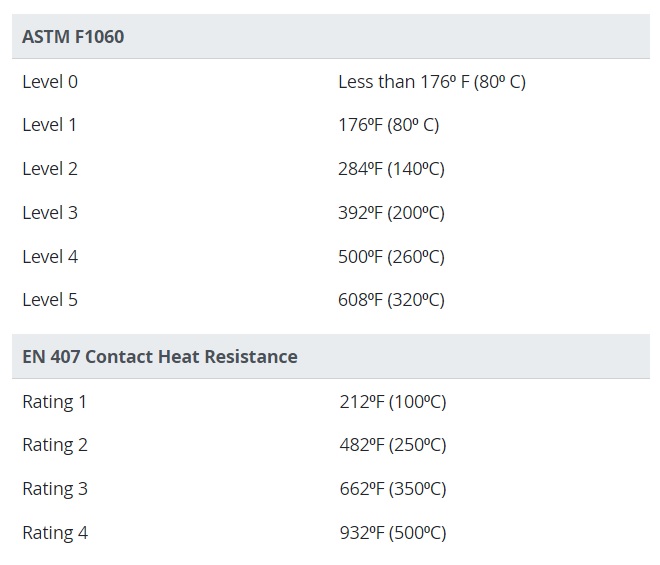Click the ASTM F1060 table header

(73, 37)
